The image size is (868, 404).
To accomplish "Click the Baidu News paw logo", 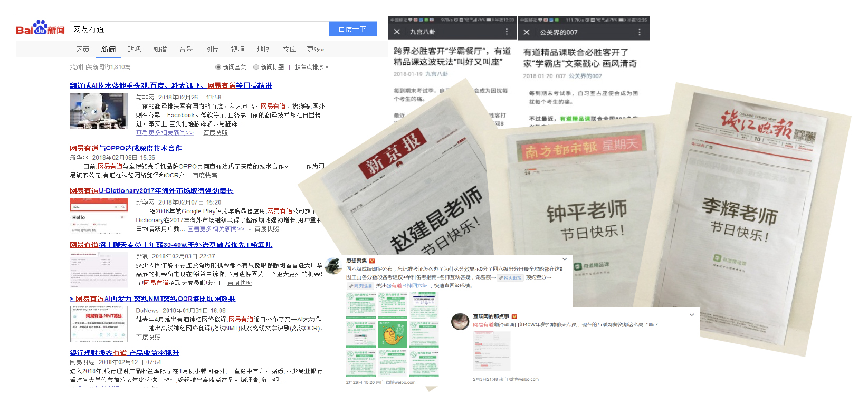I will coord(40,28).
